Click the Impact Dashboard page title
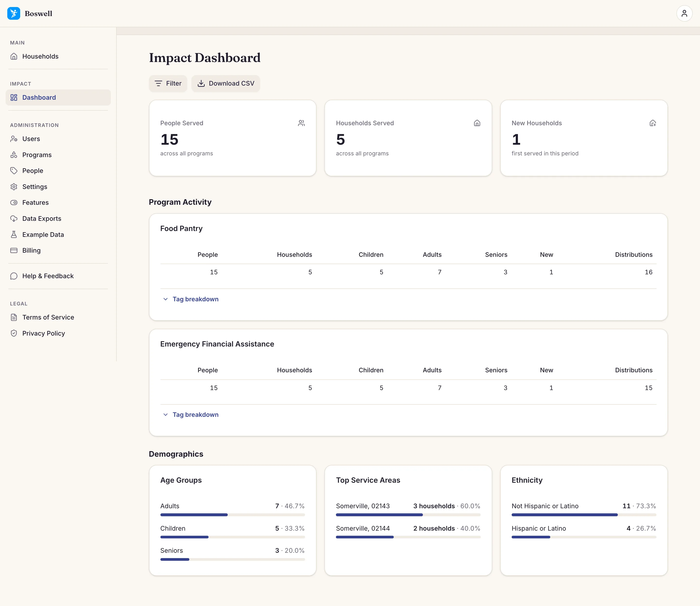This screenshot has width=700, height=606. pyautogui.click(x=205, y=58)
